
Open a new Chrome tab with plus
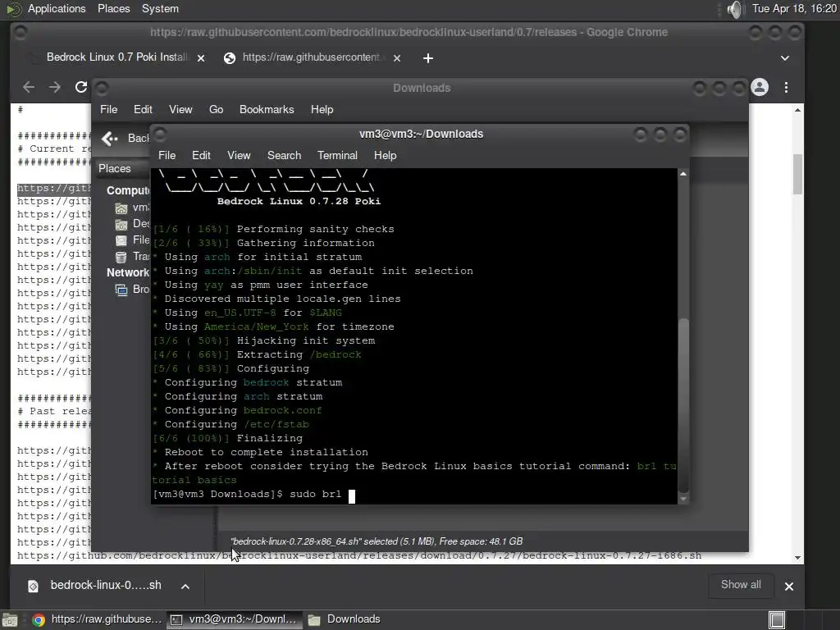[427, 58]
